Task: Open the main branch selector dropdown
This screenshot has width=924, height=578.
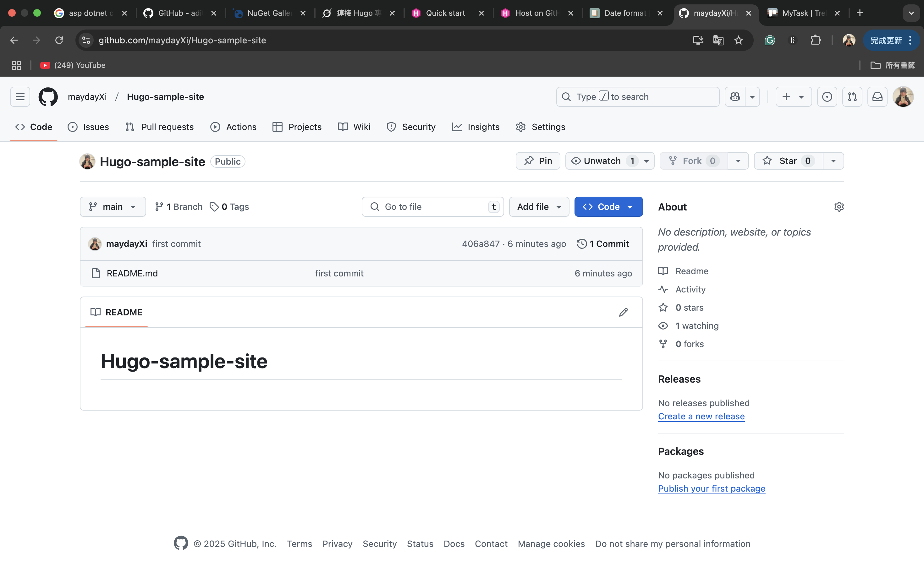Action: coord(113,207)
